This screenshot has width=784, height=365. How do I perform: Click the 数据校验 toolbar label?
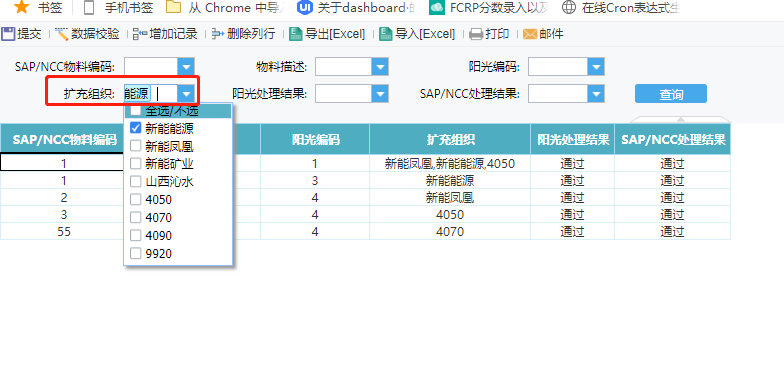click(95, 34)
